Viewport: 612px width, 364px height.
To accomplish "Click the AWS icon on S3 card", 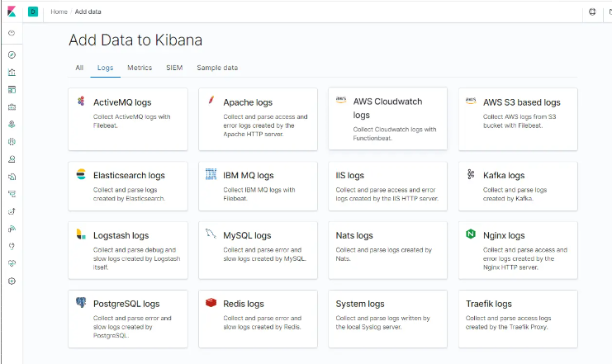I will pos(471,101).
